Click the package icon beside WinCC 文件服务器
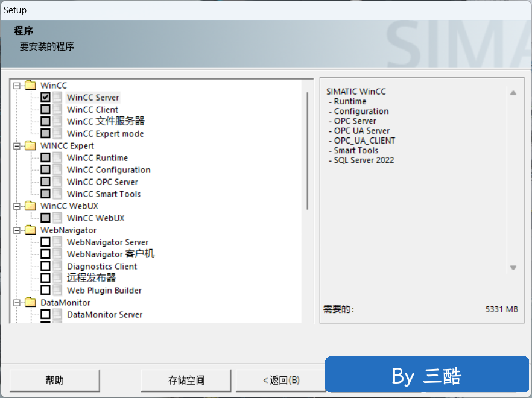Image resolution: width=532 pixels, height=398 pixels. click(57, 121)
